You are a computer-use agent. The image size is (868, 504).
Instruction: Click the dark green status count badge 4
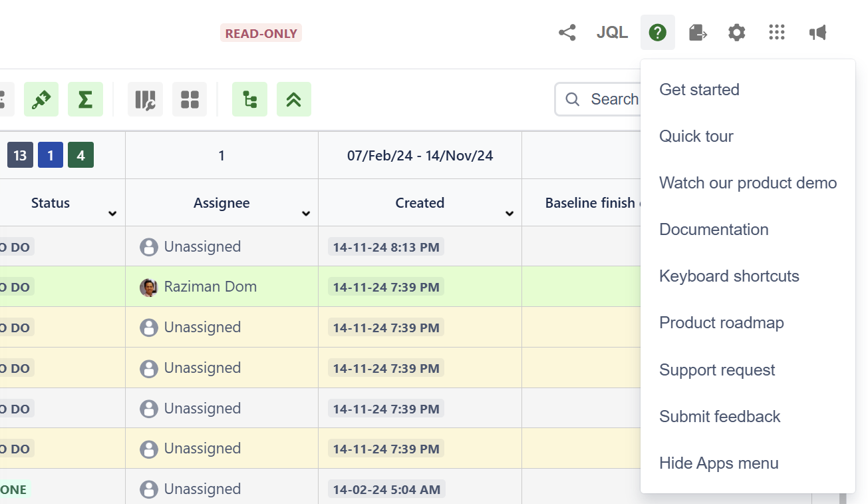(x=80, y=156)
